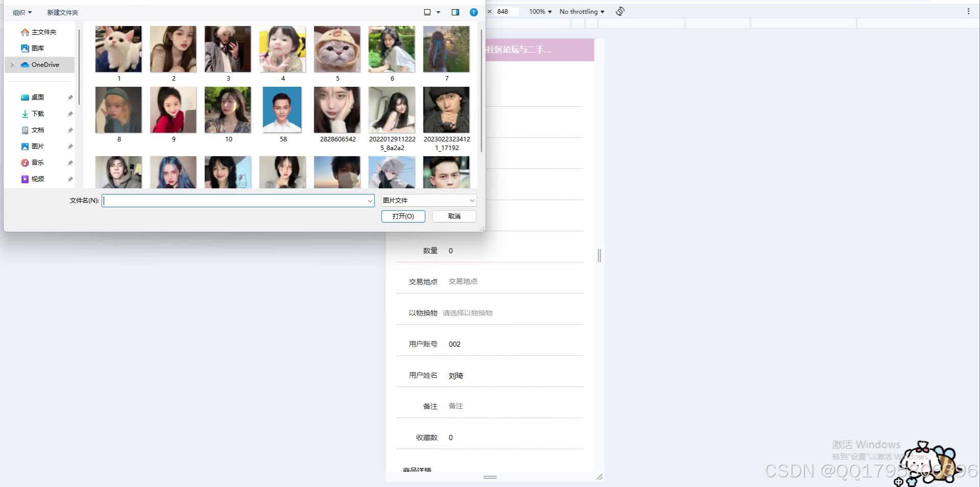Click the rotate device orientation icon in DevTools

(x=620, y=11)
